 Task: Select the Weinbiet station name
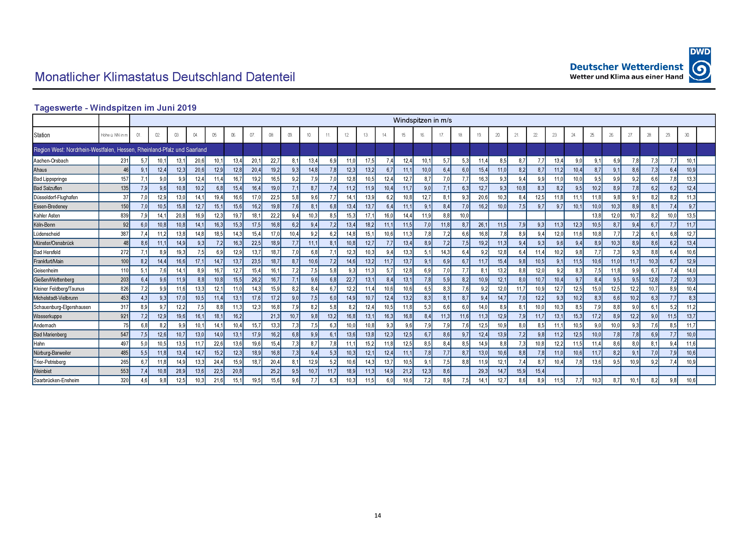coord(43,371)
